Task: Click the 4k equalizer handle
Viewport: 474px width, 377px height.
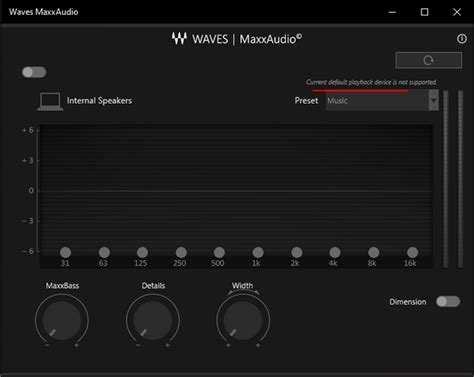Action: (x=335, y=253)
